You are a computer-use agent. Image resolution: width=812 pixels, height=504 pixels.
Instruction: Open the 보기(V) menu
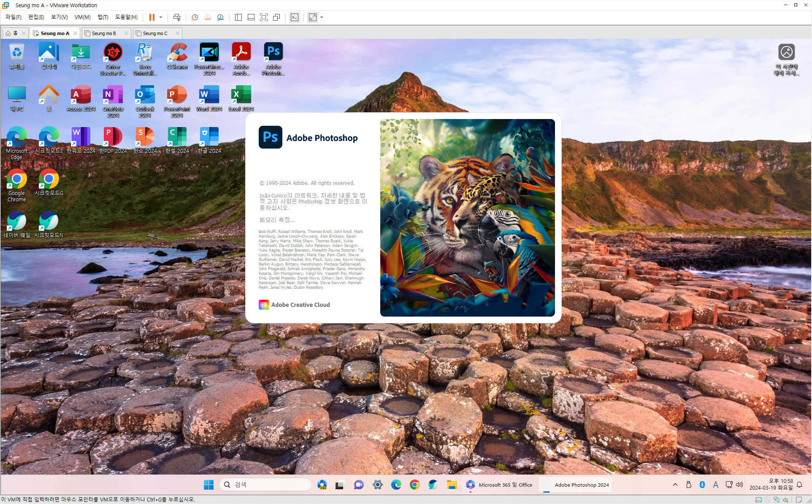click(x=60, y=17)
